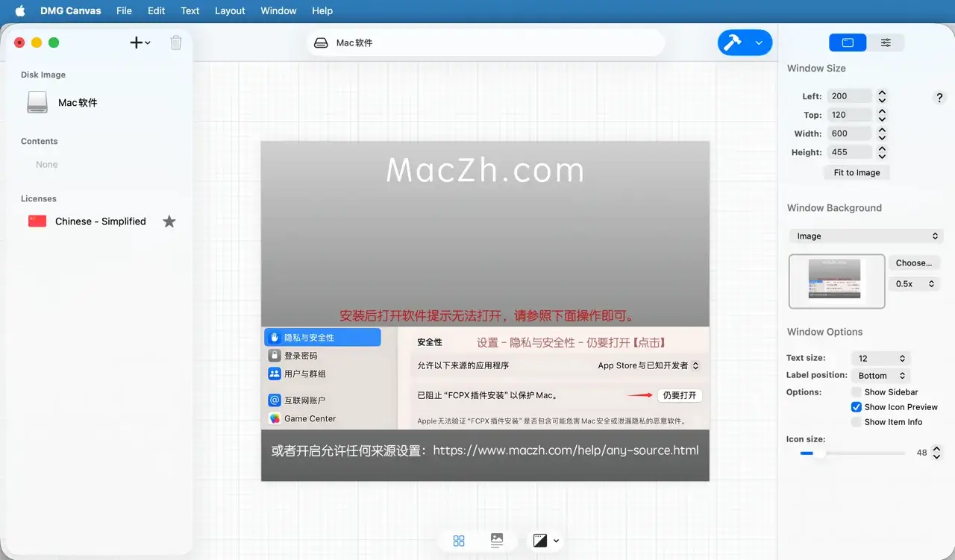
Task: Click the image view button in bottom toolbar
Action: [x=497, y=541]
